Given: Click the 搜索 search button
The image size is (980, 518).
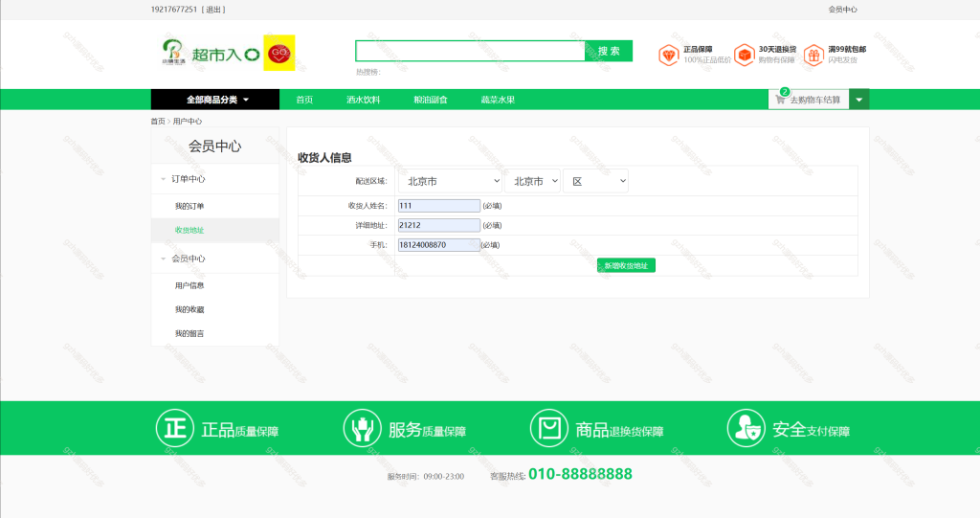Looking at the screenshot, I should coord(609,52).
